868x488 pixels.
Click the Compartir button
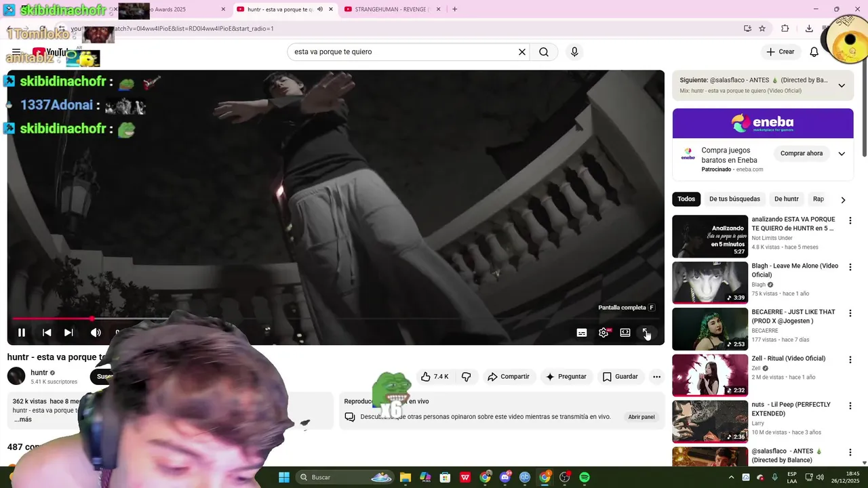[509, 376]
